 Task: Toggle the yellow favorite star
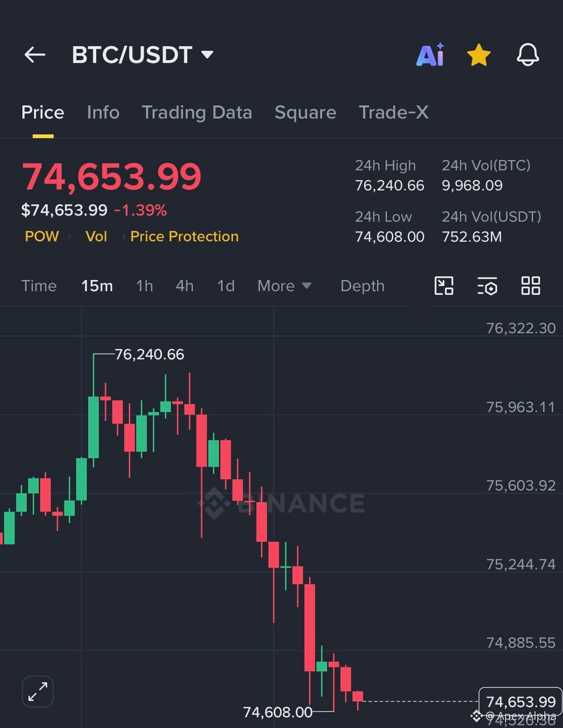(479, 55)
